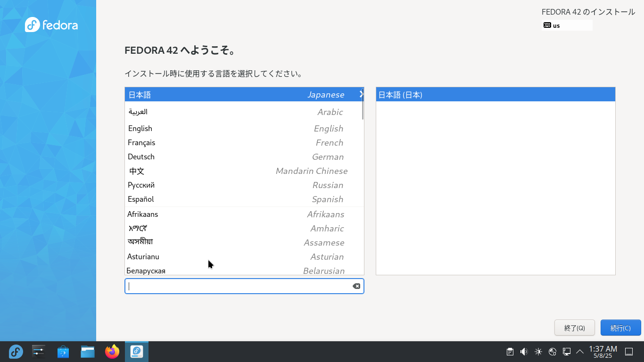Launch Firefox from the taskbar
644x362 pixels.
pyautogui.click(x=112, y=352)
